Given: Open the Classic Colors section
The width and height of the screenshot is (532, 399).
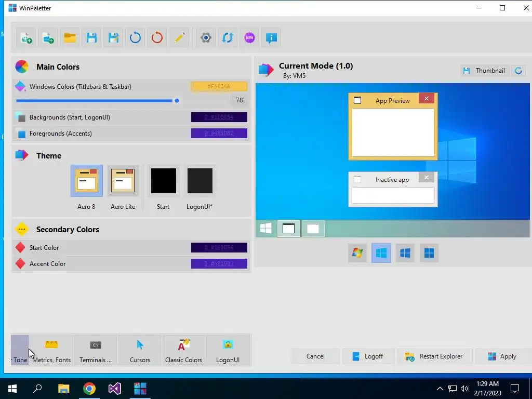Looking at the screenshot, I should tap(183, 350).
